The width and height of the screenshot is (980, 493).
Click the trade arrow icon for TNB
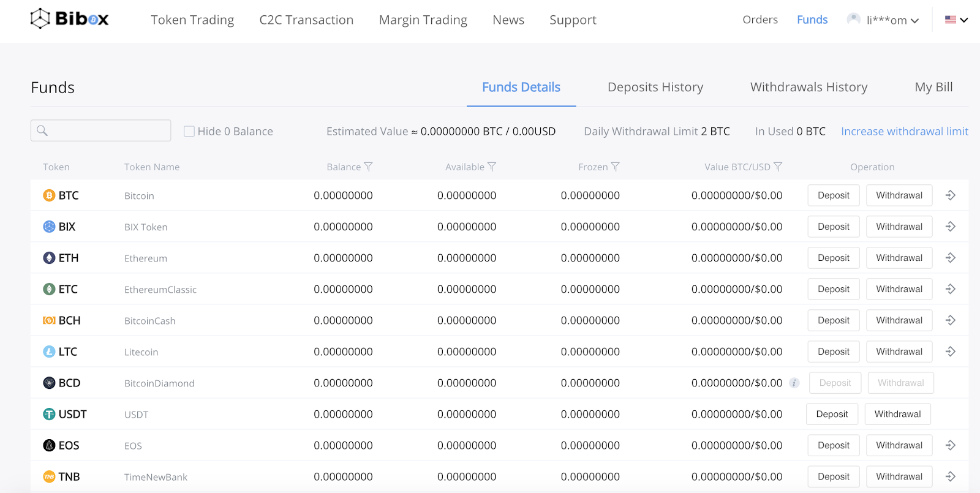click(951, 476)
